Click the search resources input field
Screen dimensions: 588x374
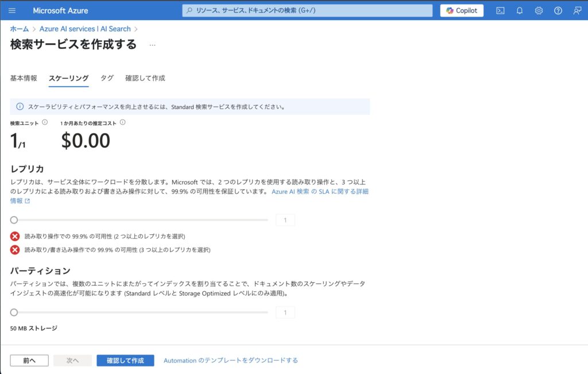tap(307, 10)
